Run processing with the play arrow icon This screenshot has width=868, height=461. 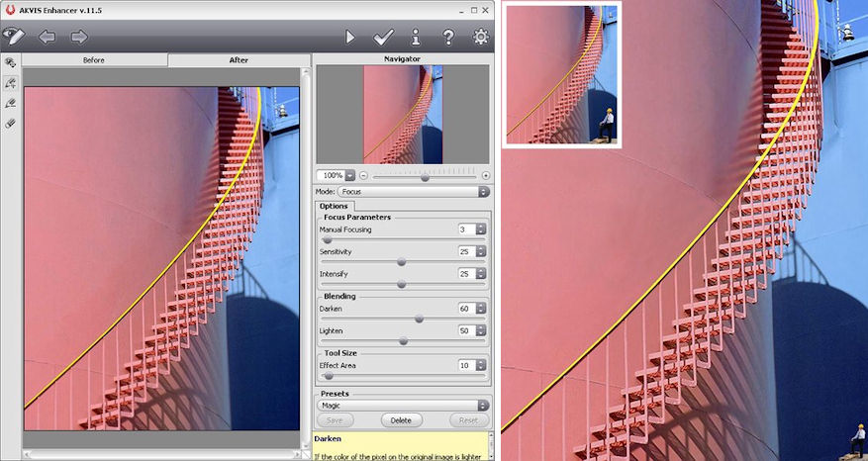pyautogui.click(x=349, y=38)
